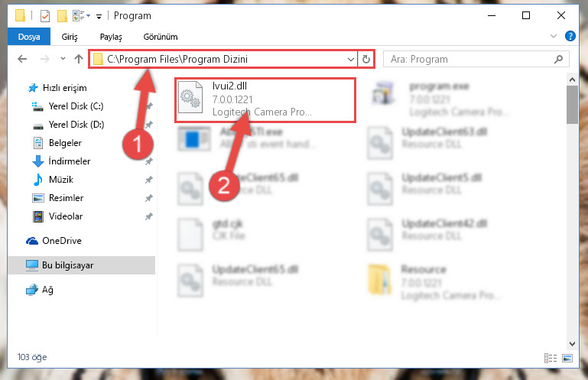
Task: Click the Properties quick access icon
Action: click(45, 16)
